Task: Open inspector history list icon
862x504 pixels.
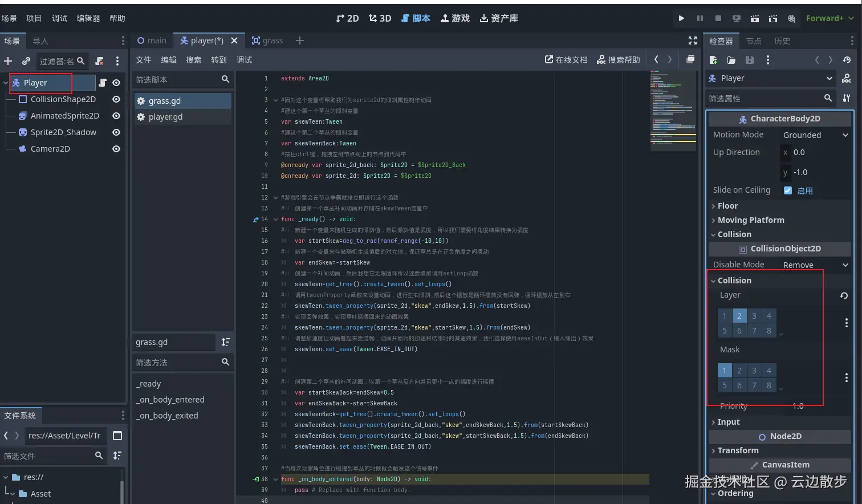Action: click(847, 60)
